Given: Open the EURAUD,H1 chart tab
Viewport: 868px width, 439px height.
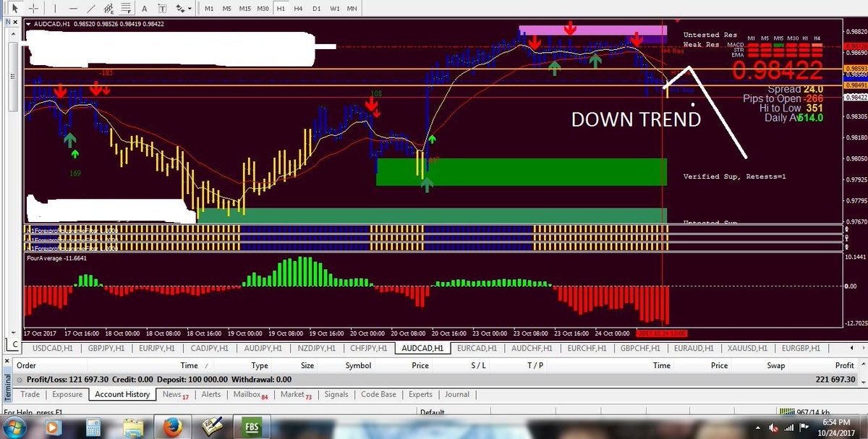Looking at the screenshot, I should [x=695, y=348].
